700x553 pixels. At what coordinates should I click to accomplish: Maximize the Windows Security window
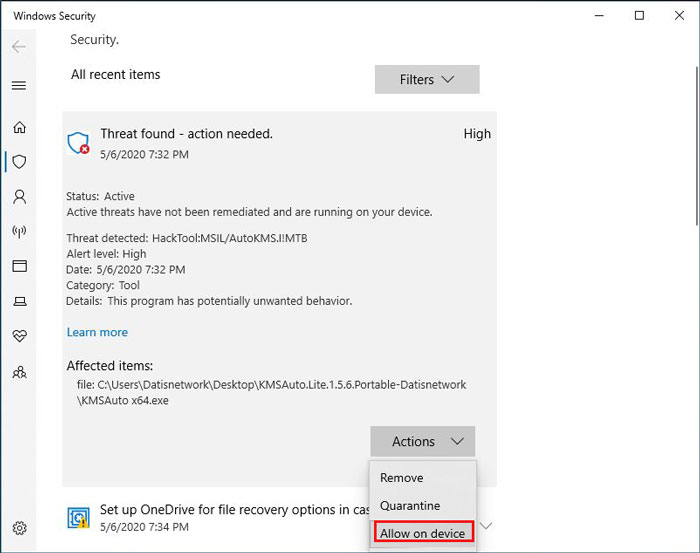click(639, 16)
